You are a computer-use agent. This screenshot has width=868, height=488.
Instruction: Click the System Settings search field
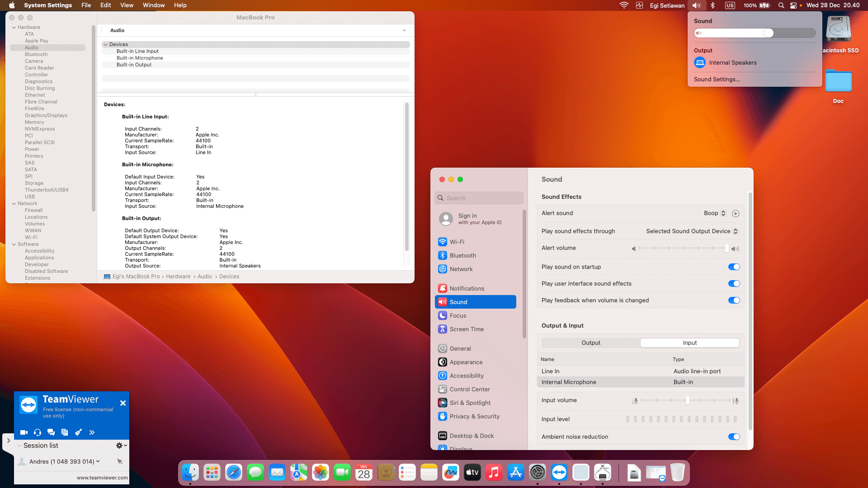479,198
